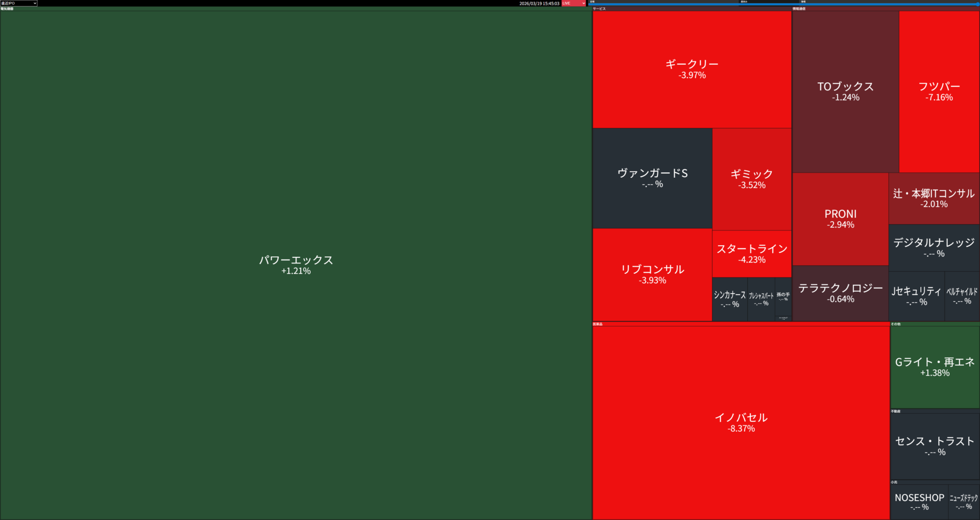Click the ヴァンガードS tile
The image size is (980, 520).
point(652,178)
